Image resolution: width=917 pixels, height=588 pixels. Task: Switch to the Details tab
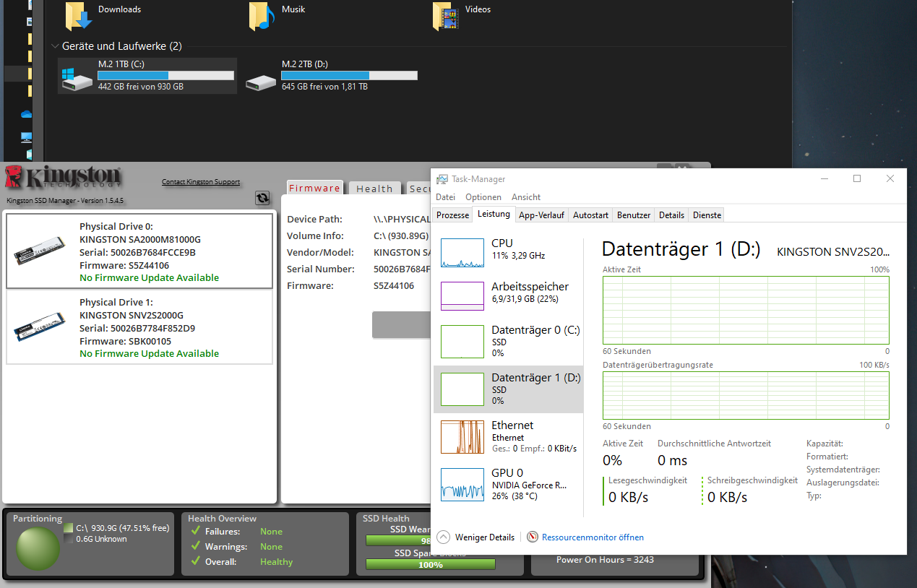coord(671,215)
